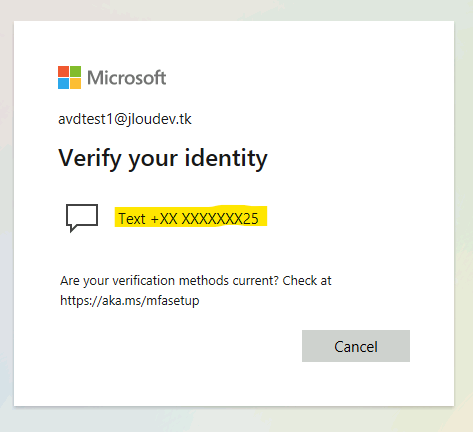473x432 pixels.
Task: Click the Microsoft four-square logo
Action: pyautogui.click(x=69, y=77)
